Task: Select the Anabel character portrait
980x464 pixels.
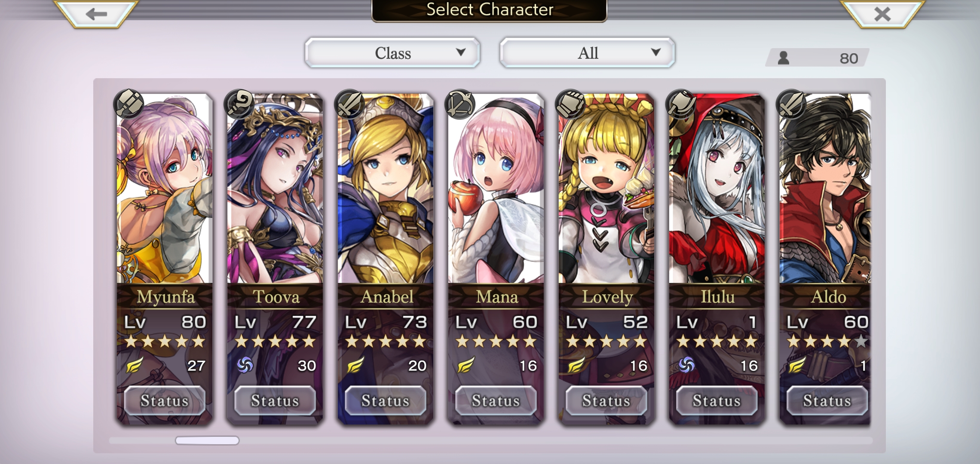Action: point(386,189)
